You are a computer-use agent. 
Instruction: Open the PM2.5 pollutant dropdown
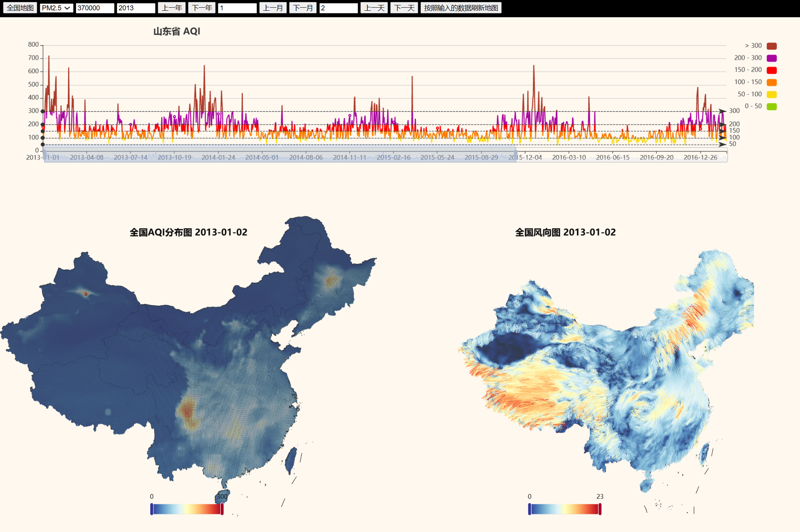click(x=56, y=8)
